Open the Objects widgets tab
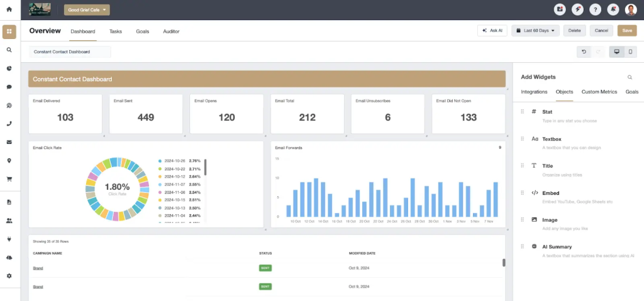644x301 pixels. tap(564, 92)
